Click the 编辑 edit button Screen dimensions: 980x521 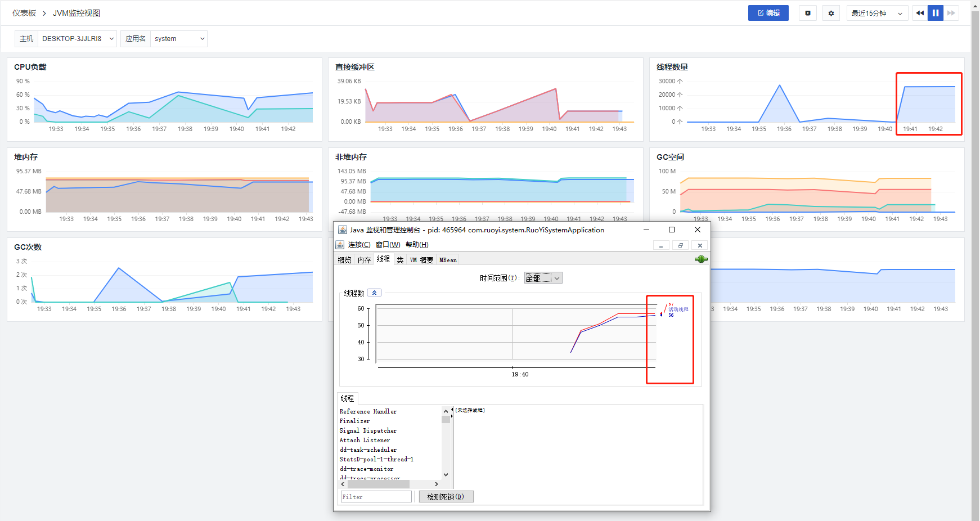pyautogui.click(x=768, y=13)
